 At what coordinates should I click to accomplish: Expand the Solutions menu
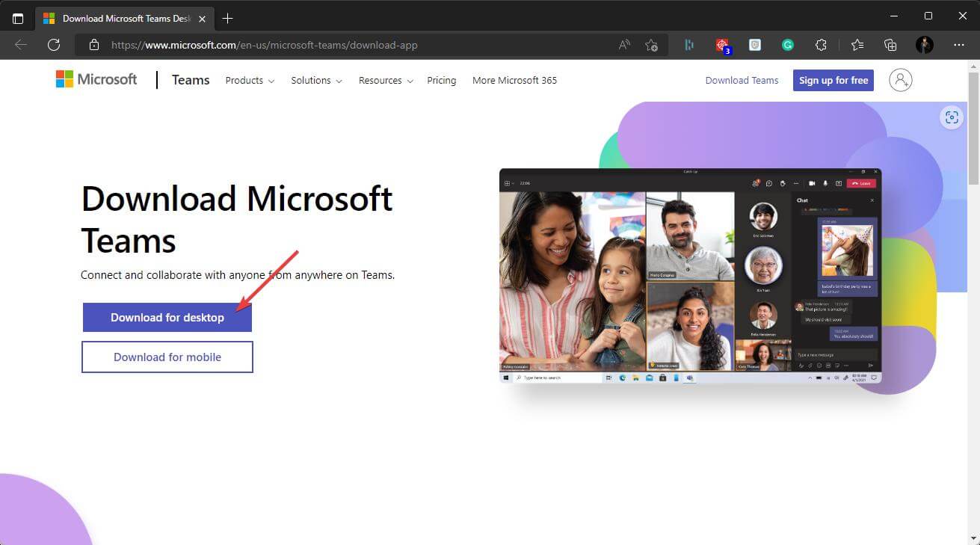coord(316,80)
